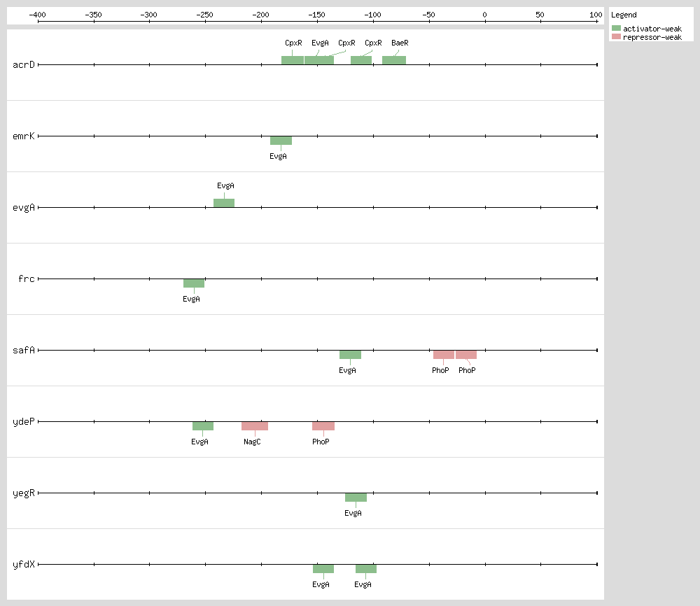Click the PhoP label under ydeP
This screenshot has width=700, height=606.
(321, 442)
